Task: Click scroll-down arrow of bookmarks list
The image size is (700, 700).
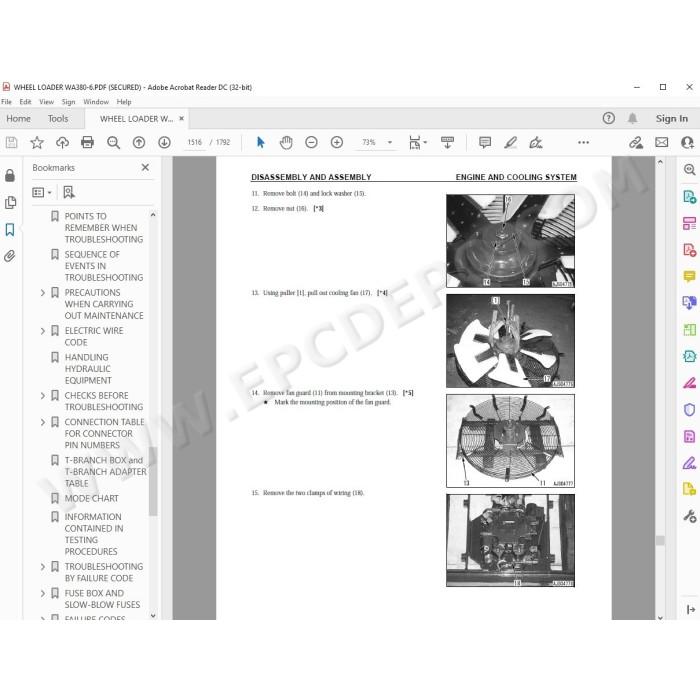Action: tap(153, 616)
